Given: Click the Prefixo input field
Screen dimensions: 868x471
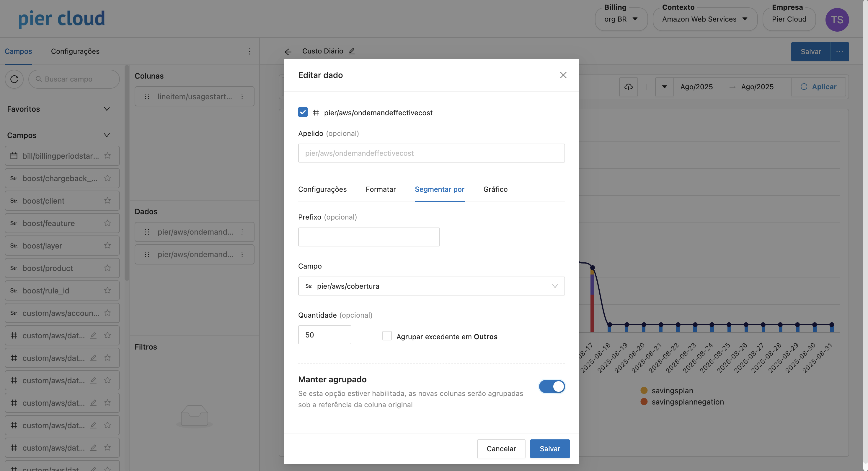Looking at the screenshot, I should coord(369,237).
